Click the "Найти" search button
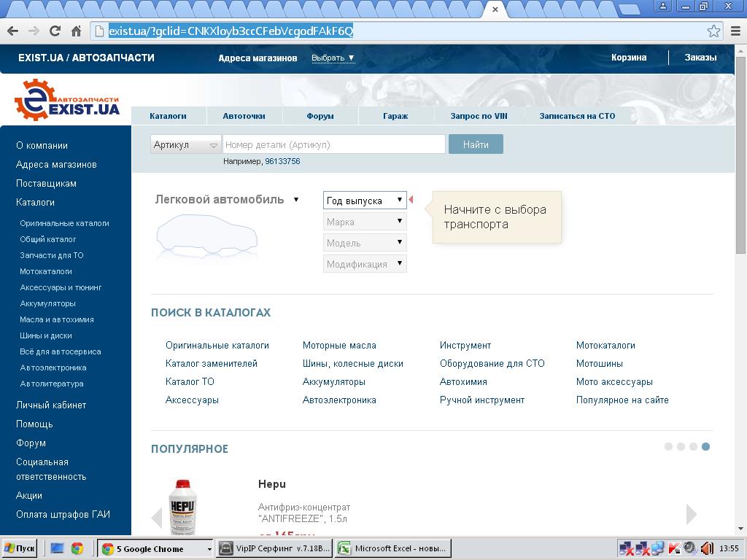This screenshot has height=560, width=747. tap(476, 144)
